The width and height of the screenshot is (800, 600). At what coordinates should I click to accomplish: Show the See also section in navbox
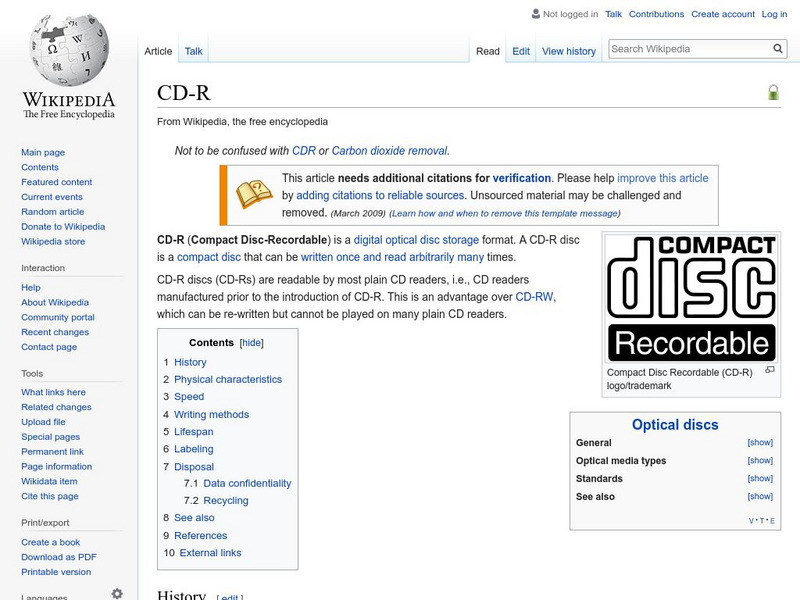760,496
